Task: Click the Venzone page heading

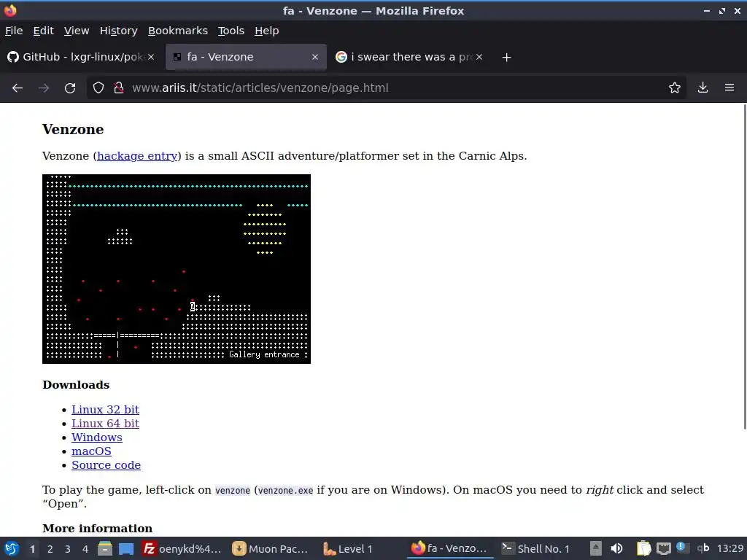Action: click(73, 130)
